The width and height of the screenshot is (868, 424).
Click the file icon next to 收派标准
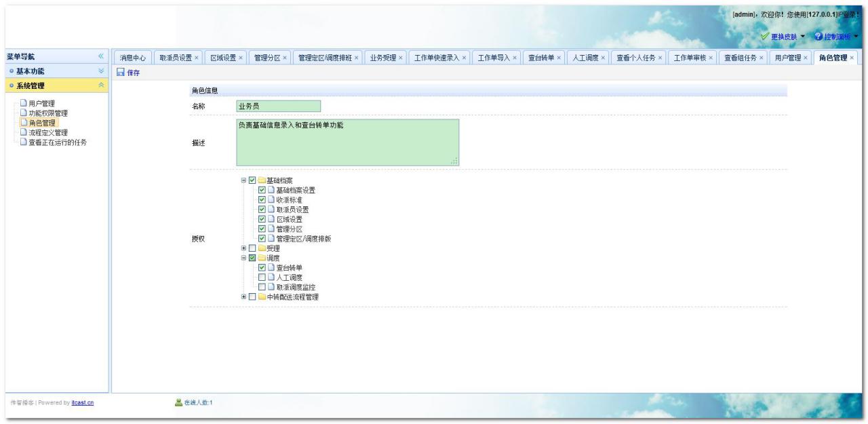(271, 200)
